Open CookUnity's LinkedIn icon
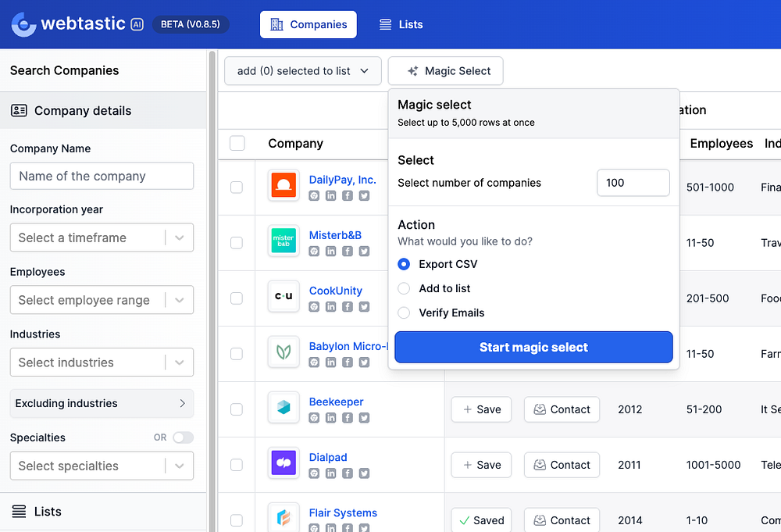The width and height of the screenshot is (781, 532). click(330, 307)
